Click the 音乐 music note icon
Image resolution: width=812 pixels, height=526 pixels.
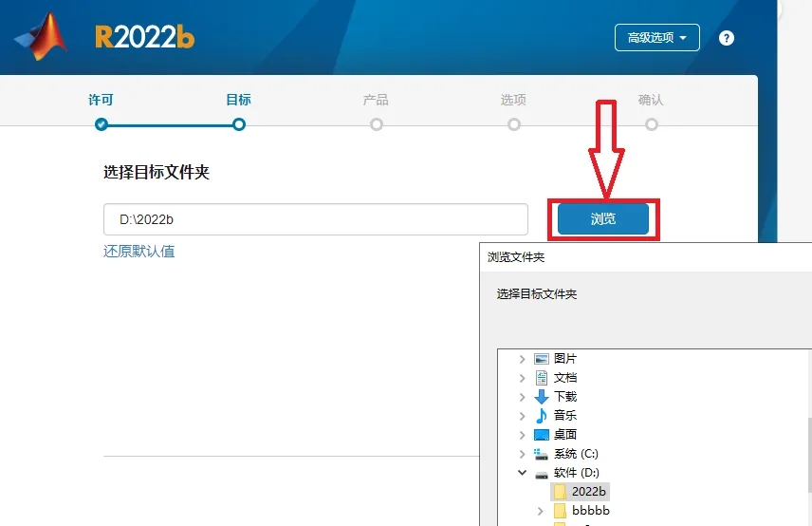coord(541,416)
